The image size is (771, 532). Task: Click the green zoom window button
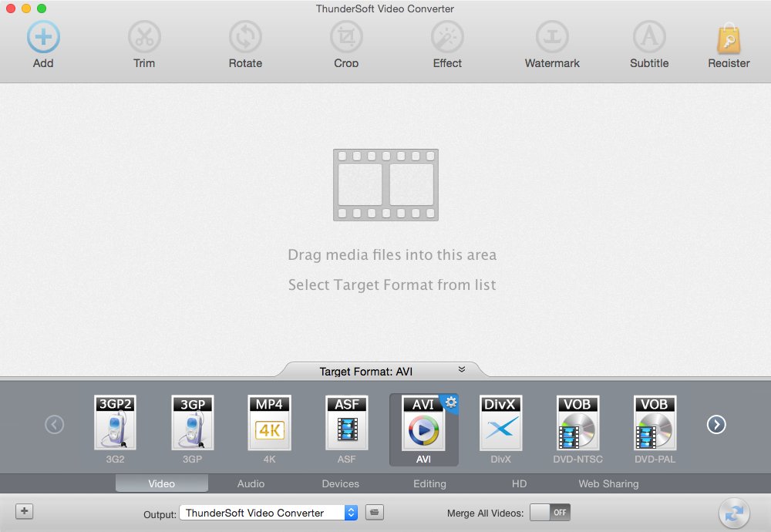(42, 8)
